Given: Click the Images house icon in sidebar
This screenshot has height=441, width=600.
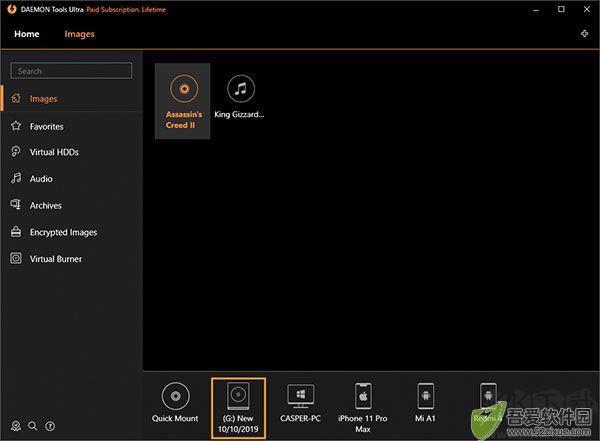Looking at the screenshot, I should (x=16, y=98).
